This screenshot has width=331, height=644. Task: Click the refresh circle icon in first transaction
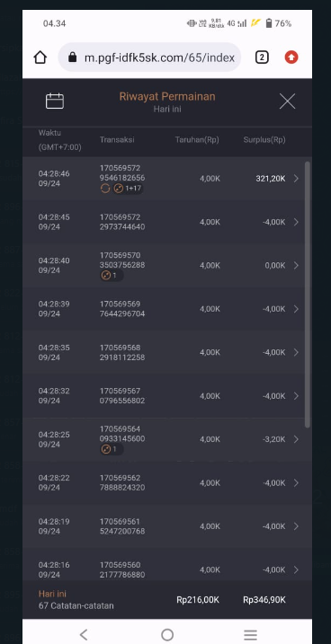point(105,189)
